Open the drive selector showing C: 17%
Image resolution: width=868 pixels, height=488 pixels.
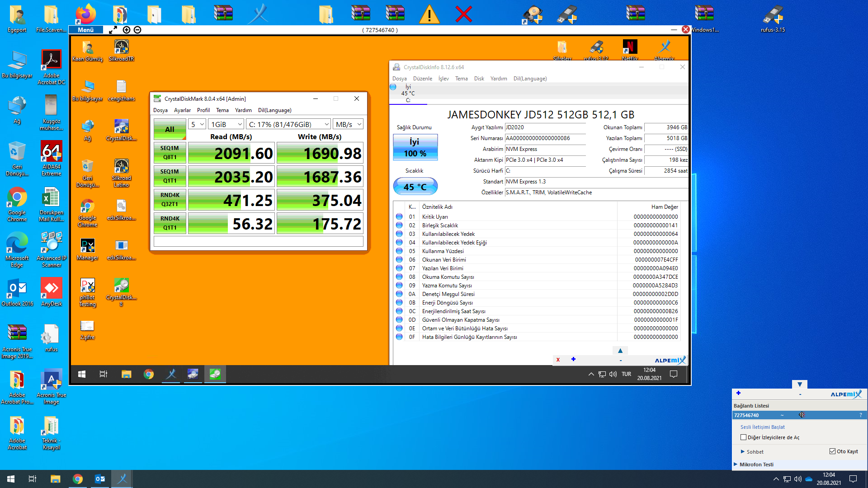point(288,124)
